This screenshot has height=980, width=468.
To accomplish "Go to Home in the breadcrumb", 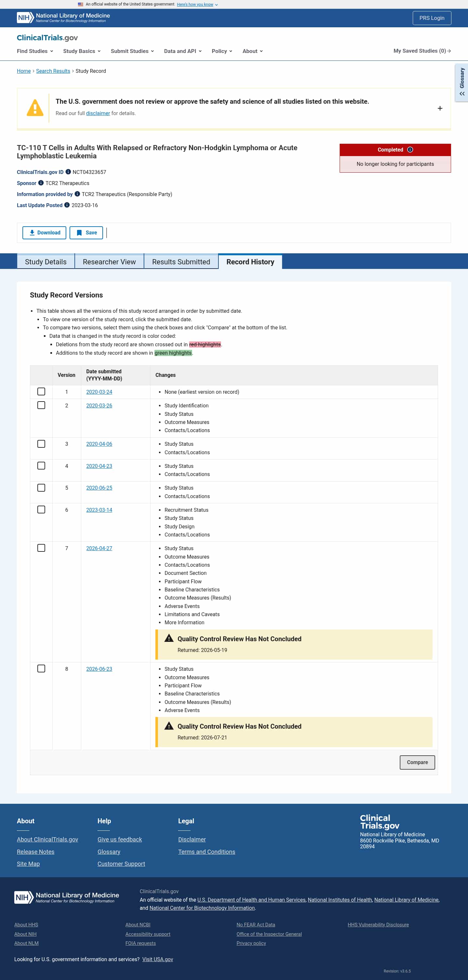I will point(24,71).
